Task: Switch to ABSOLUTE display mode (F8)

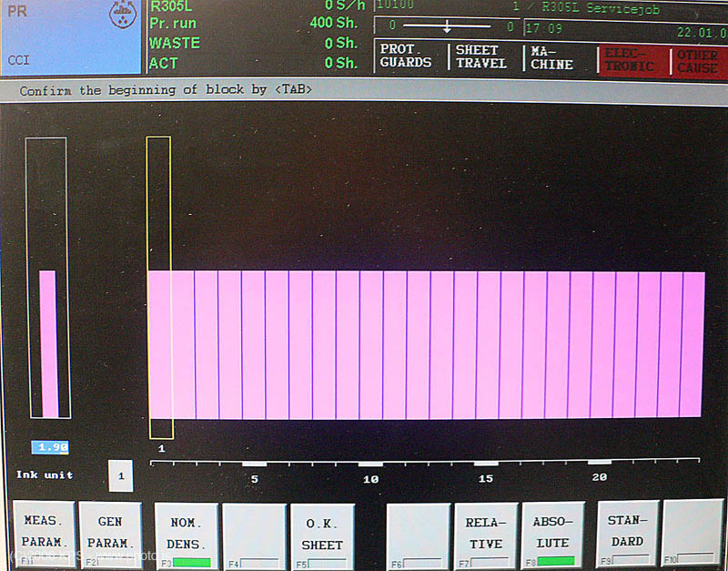Action: coord(553,535)
